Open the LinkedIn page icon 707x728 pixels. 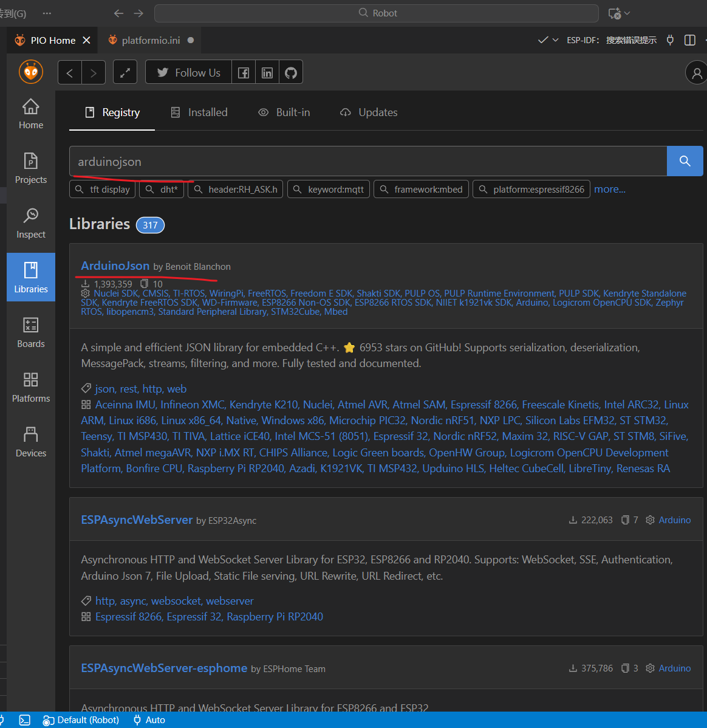click(x=267, y=72)
